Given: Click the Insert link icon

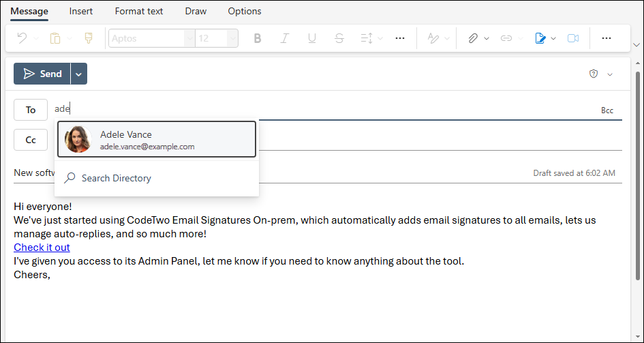Looking at the screenshot, I should point(506,38).
